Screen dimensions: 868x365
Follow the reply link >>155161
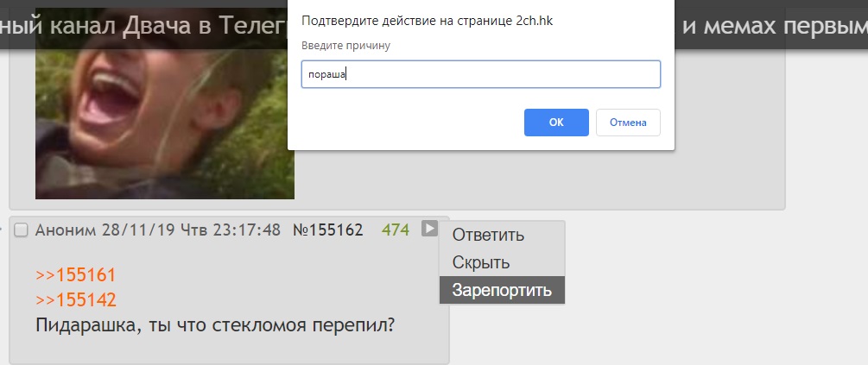76,275
